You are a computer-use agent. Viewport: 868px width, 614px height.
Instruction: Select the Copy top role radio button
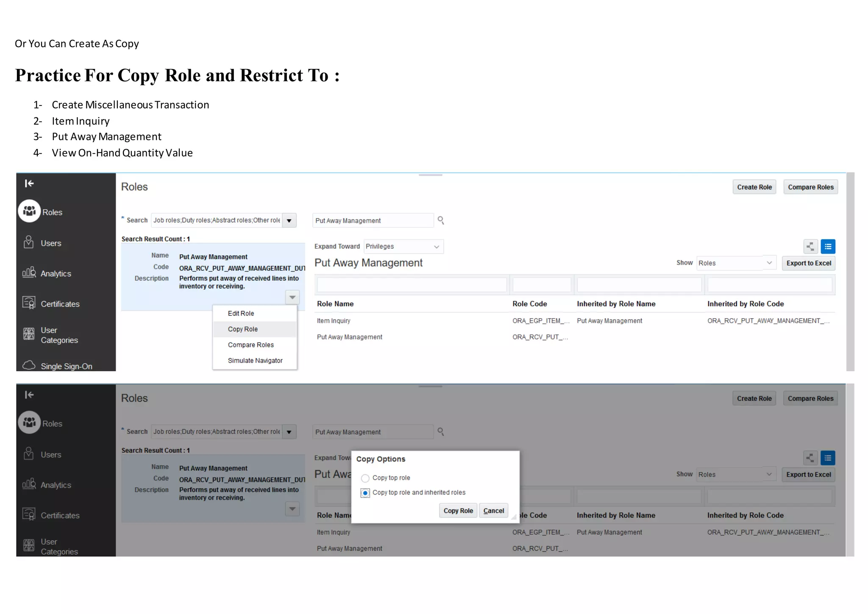coord(365,478)
